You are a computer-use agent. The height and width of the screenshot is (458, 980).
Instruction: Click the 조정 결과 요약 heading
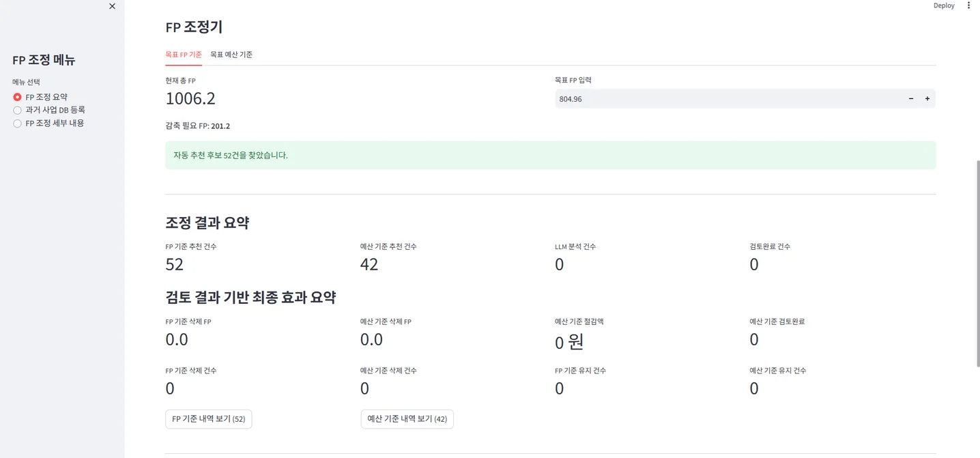pyautogui.click(x=207, y=223)
